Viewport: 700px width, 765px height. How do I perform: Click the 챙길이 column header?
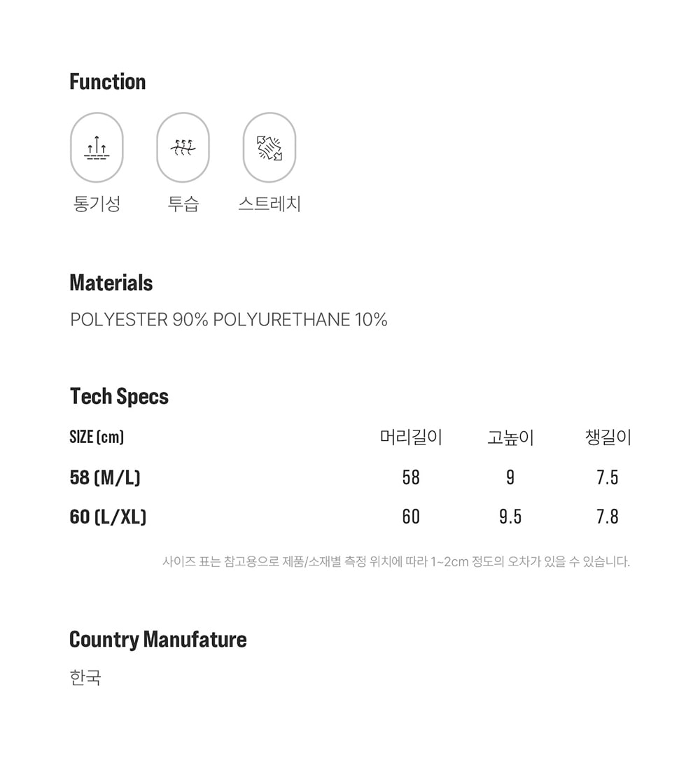(x=608, y=437)
